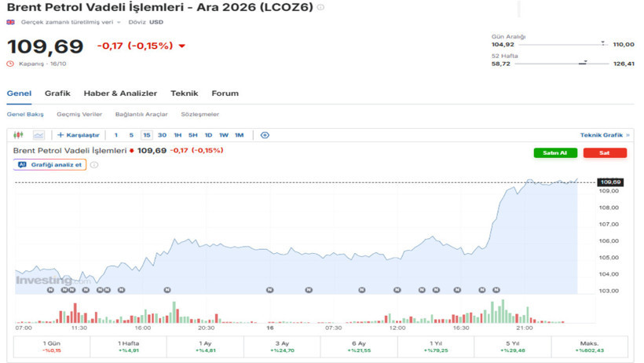Select the 15 minute interval

click(147, 135)
